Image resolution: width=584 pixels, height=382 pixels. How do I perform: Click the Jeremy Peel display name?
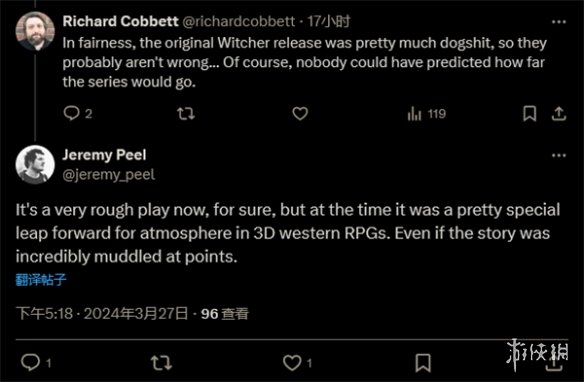tap(104, 155)
